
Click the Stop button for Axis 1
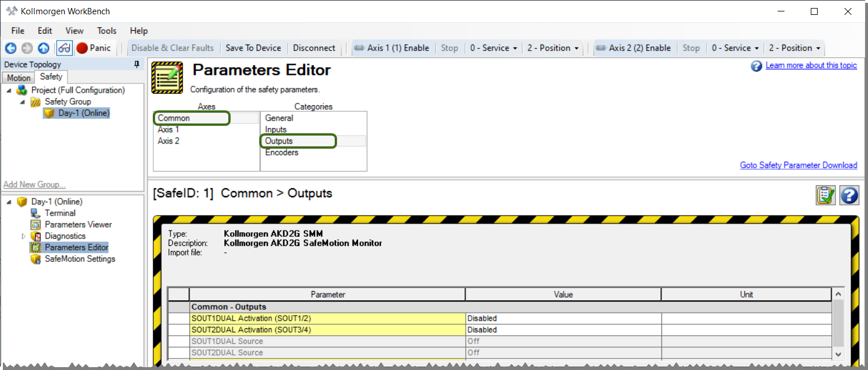coord(449,48)
